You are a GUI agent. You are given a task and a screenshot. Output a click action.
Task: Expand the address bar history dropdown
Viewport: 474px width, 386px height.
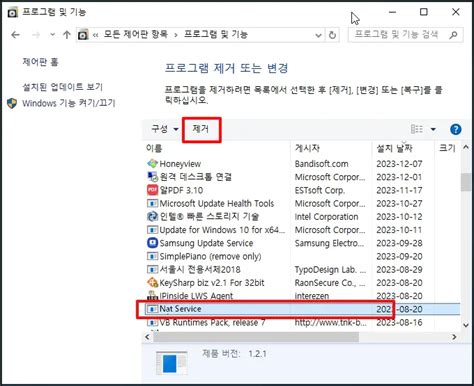tap(318, 35)
